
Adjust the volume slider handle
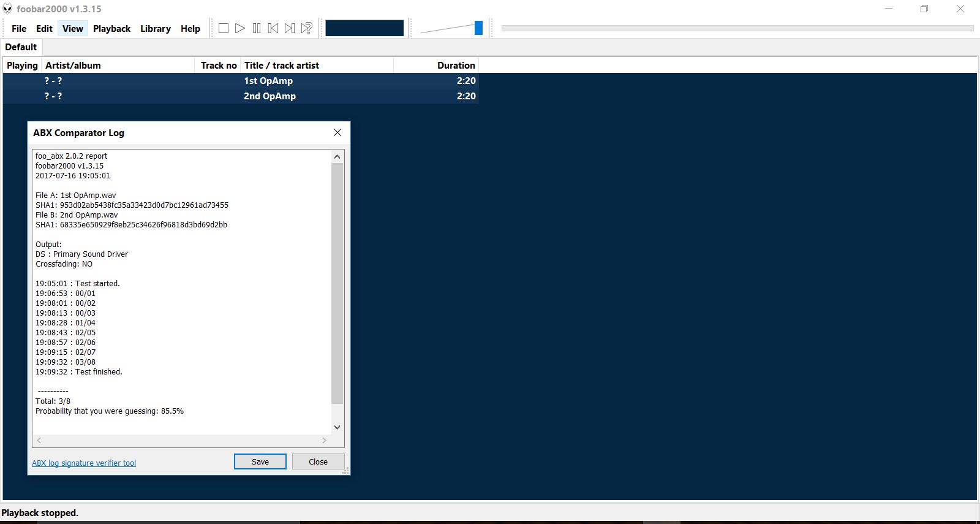coord(478,28)
